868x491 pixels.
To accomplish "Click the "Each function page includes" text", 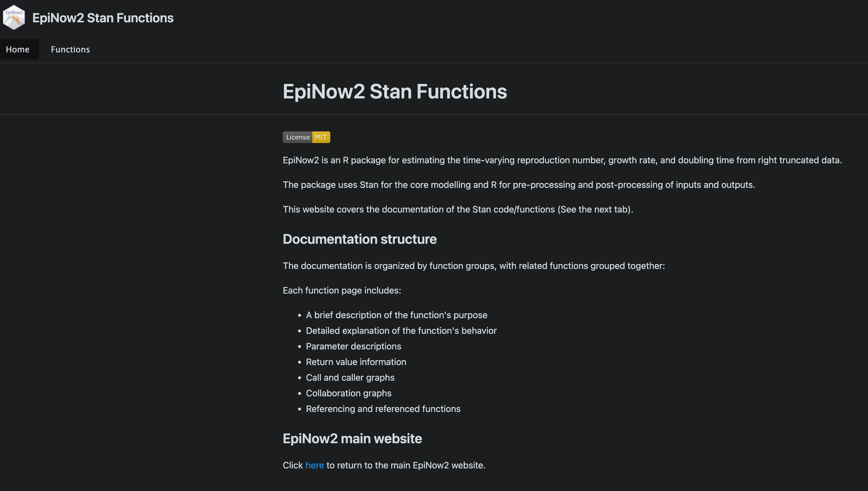I will coord(342,290).
